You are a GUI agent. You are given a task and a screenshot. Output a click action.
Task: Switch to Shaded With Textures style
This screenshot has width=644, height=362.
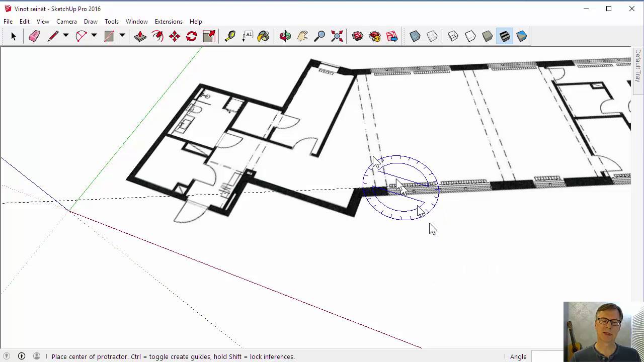[504, 36]
